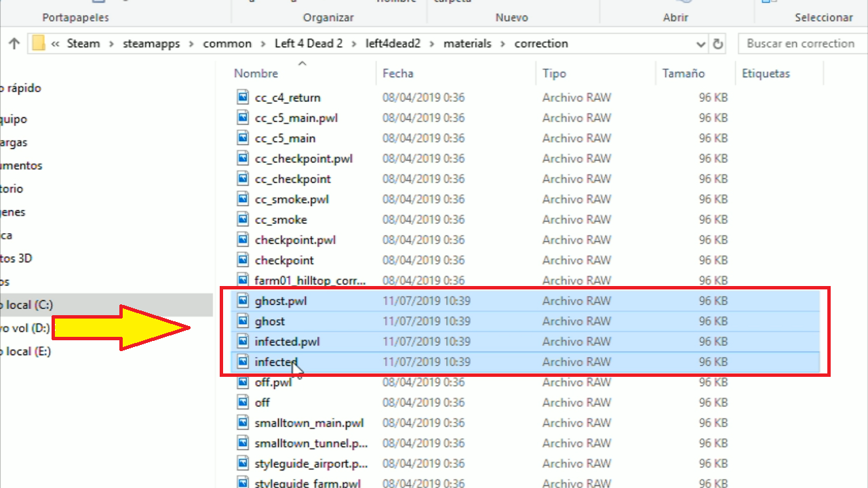Screen dimensions: 868x488
Task: Go up one folder level with the arrow
Action: pos(14,43)
